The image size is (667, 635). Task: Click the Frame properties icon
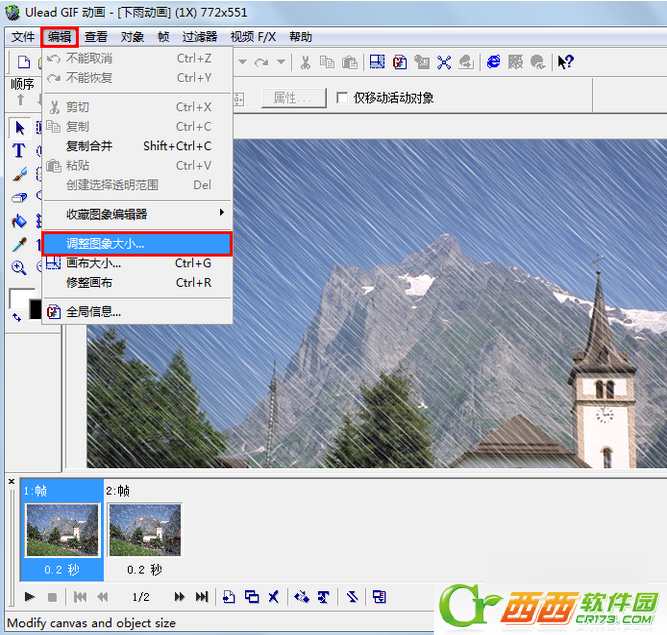(379, 597)
